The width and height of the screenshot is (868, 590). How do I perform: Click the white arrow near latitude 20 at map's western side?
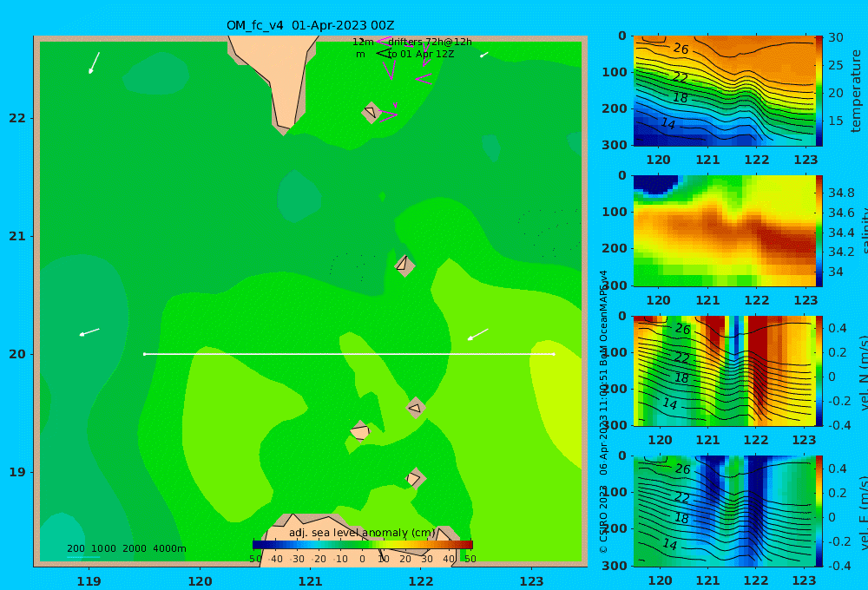(89, 332)
